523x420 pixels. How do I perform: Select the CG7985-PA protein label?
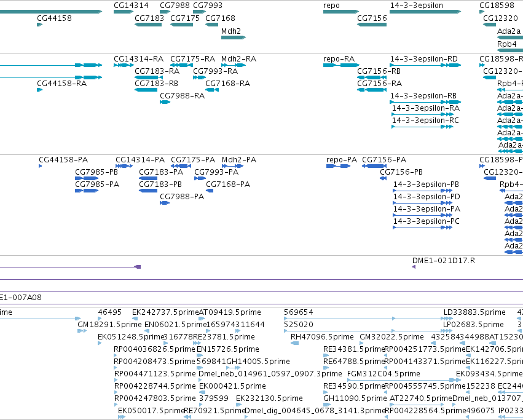(97, 184)
